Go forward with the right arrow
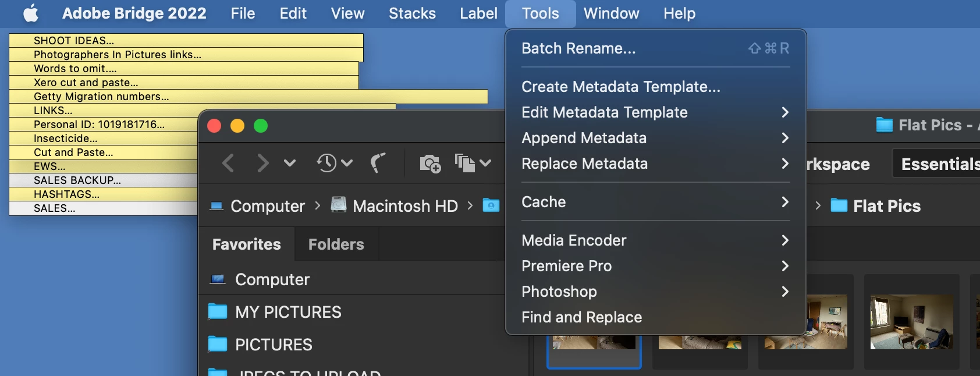980x376 pixels. [263, 163]
